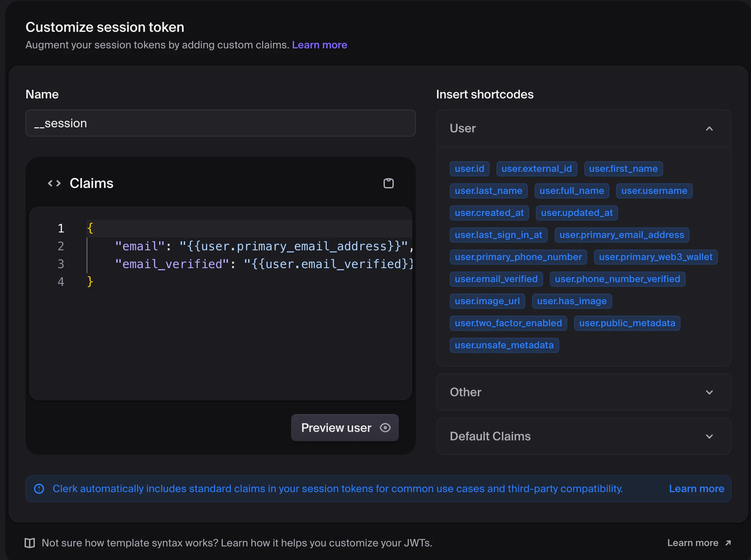Place cursor on the email_verified claim line

click(x=249, y=264)
